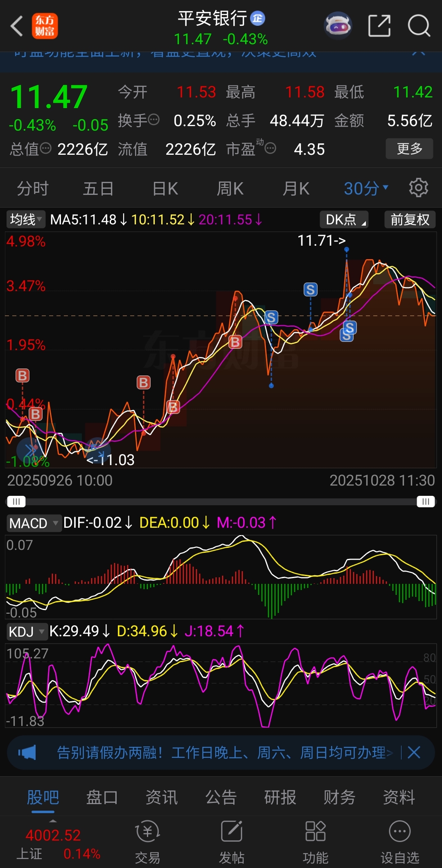Tap the B marker above 0.44% label
Viewport: 442px width, 868px height.
point(23,375)
